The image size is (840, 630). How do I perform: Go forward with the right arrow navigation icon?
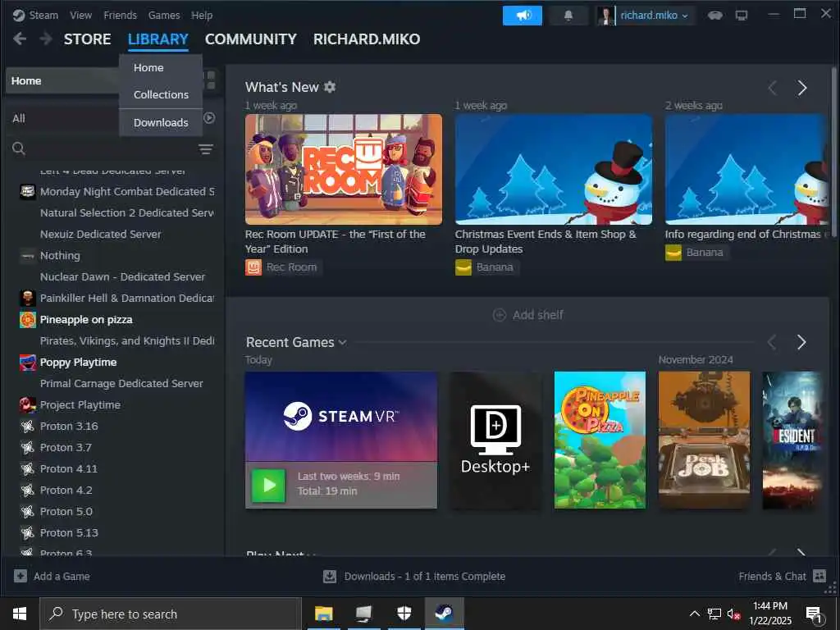46,39
